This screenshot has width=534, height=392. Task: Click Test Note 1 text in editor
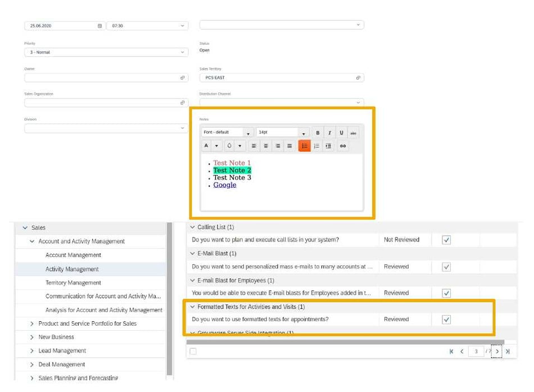coord(232,163)
